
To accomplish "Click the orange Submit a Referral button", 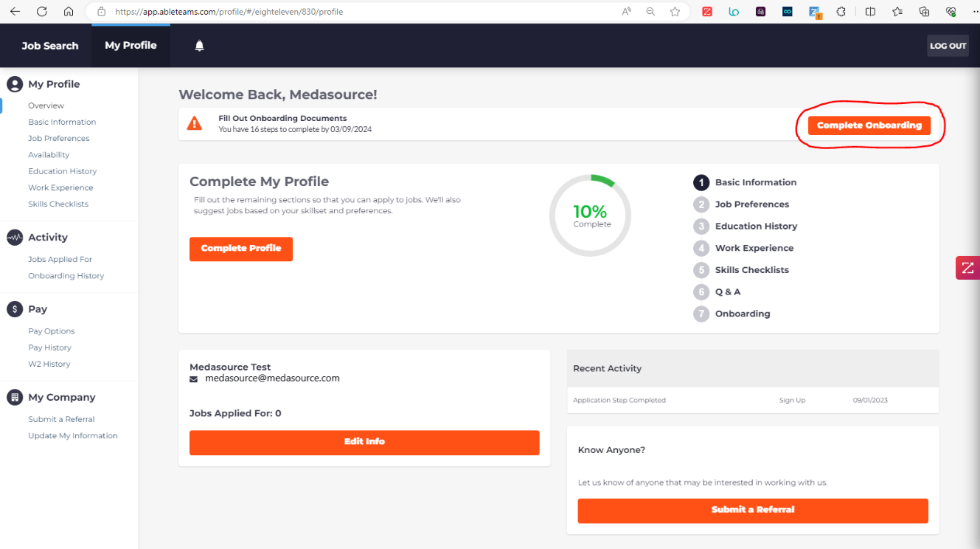I will point(753,511).
